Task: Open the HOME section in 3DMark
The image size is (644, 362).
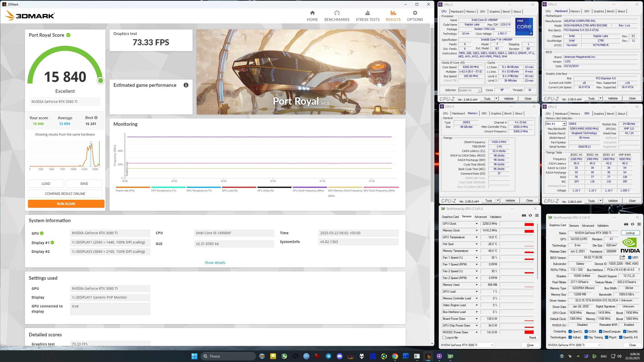Action: pyautogui.click(x=312, y=16)
